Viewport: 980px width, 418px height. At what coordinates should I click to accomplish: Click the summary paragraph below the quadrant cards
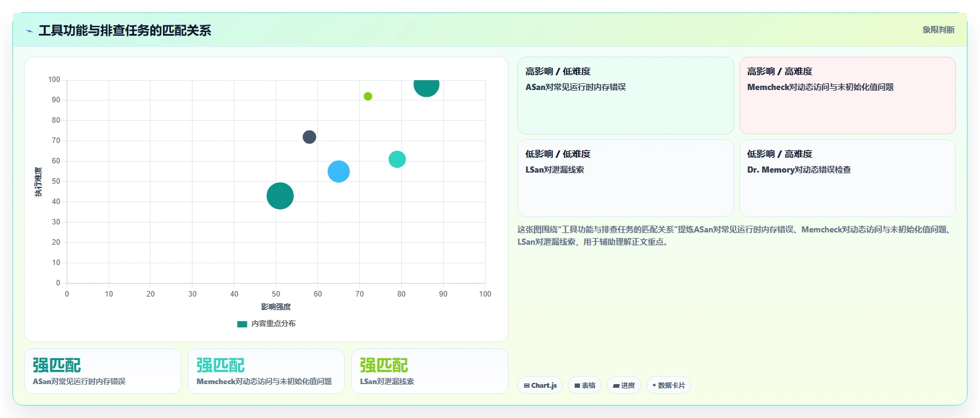click(736, 236)
